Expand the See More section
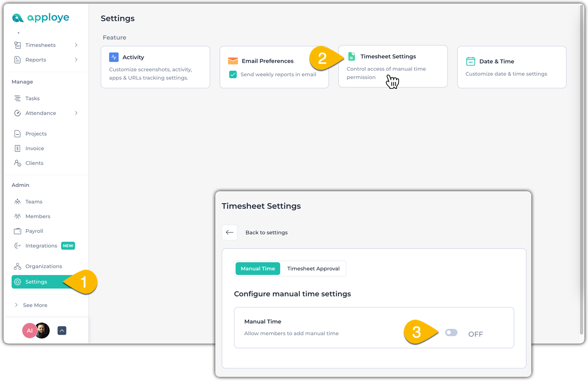The height and width of the screenshot is (386, 588). coord(31,305)
